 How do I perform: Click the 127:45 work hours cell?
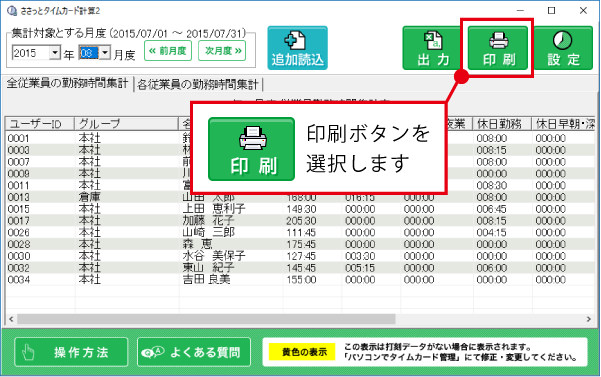301,256
